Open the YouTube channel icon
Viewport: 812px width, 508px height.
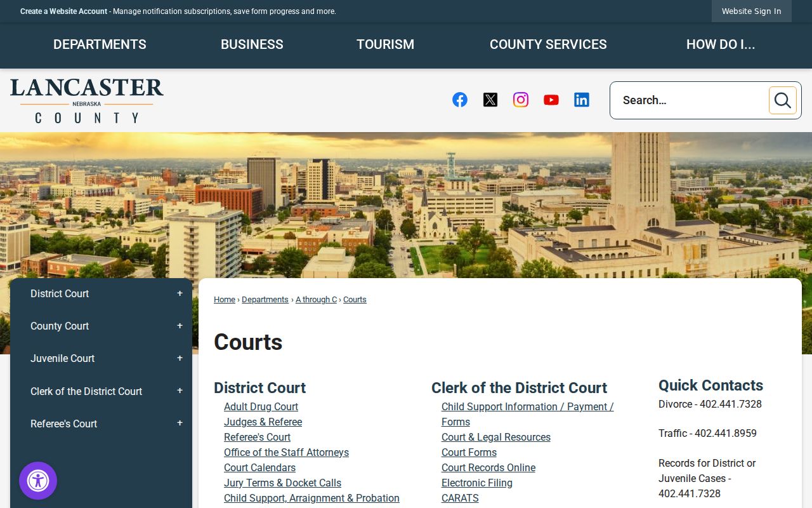coord(551,100)
